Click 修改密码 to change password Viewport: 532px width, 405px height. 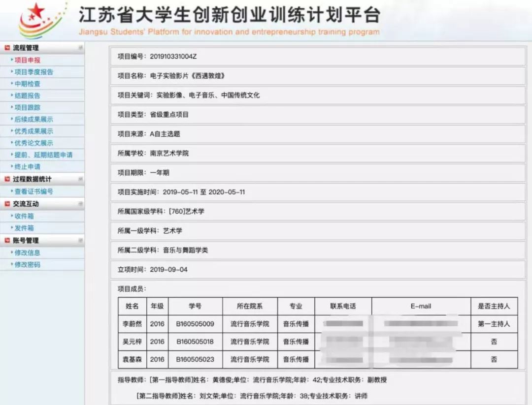[28, 264]
